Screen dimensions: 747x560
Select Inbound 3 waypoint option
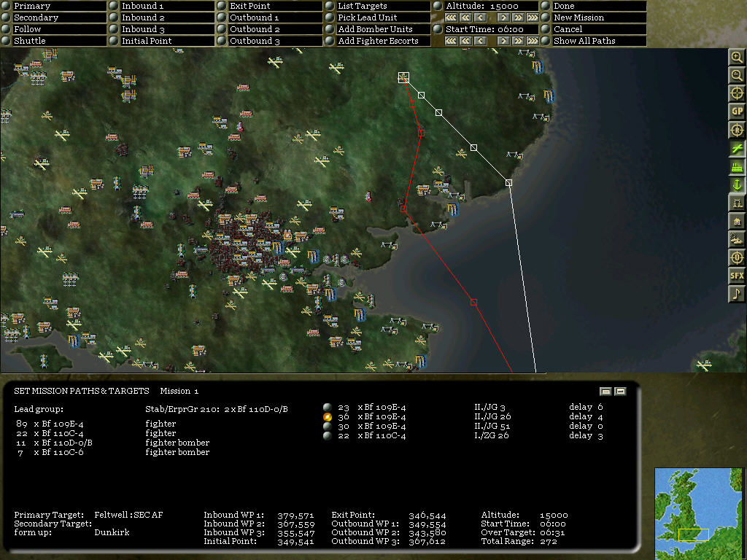click(161, 29)
